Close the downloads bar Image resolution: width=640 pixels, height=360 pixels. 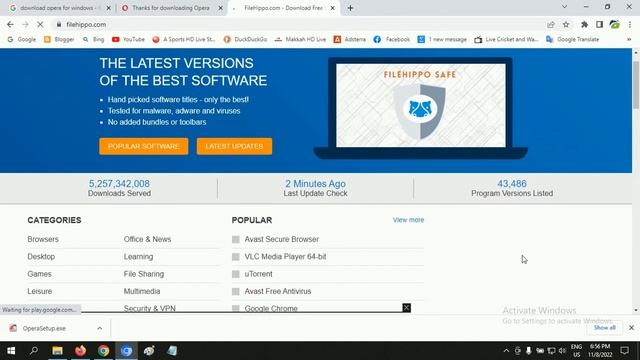tap(631, 328)
